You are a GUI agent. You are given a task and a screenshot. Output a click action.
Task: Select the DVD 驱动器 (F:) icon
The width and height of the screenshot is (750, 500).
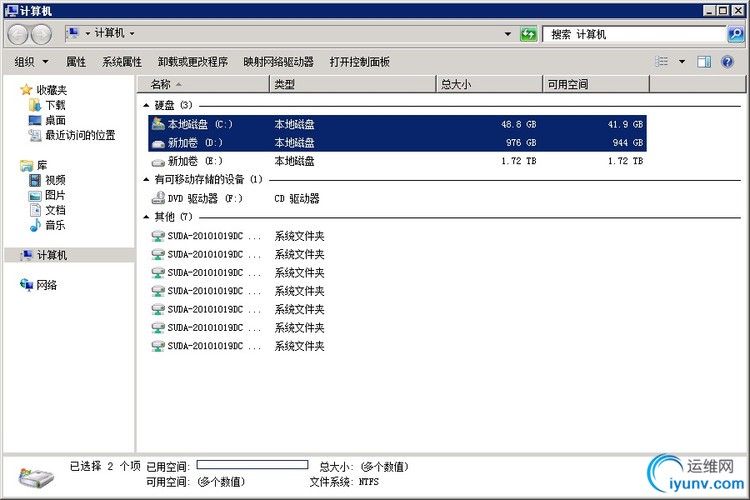coord(158,198)
